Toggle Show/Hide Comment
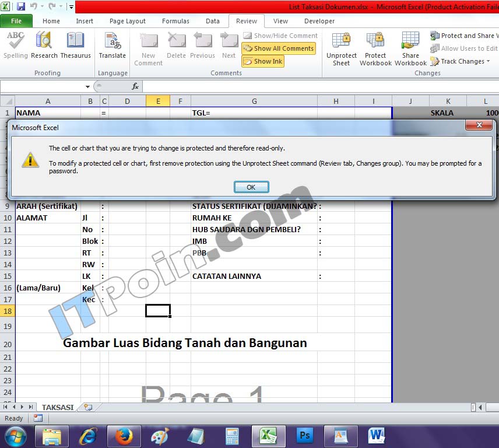 point(280,36)
